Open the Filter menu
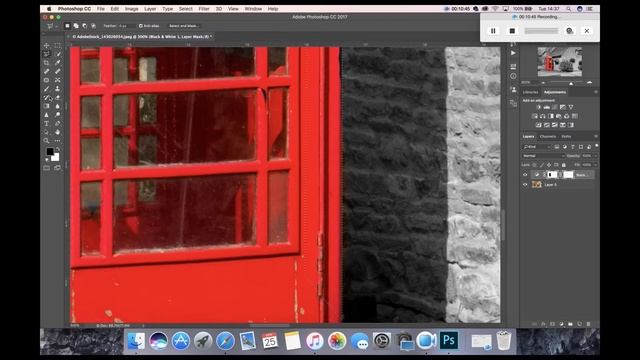 pos(204,9)
